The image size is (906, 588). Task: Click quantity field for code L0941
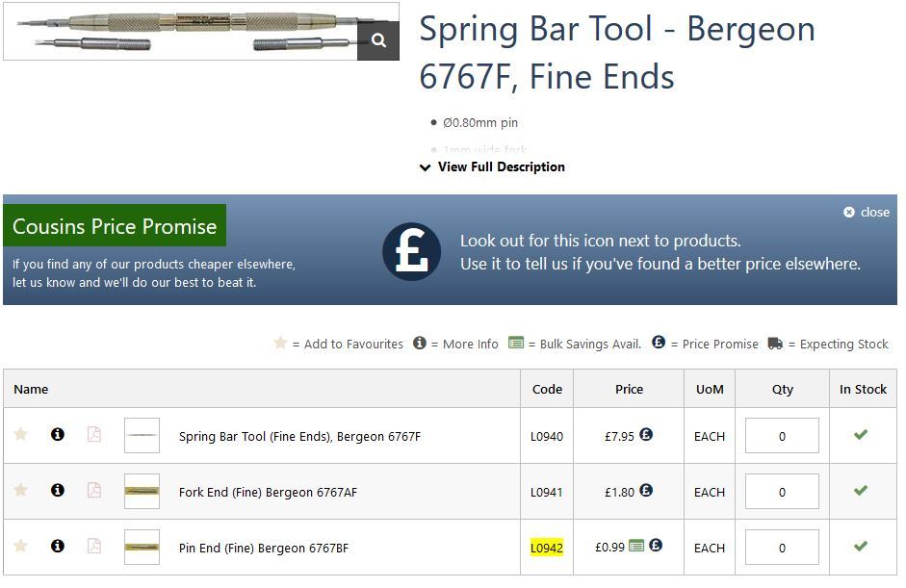coord(782,492)
